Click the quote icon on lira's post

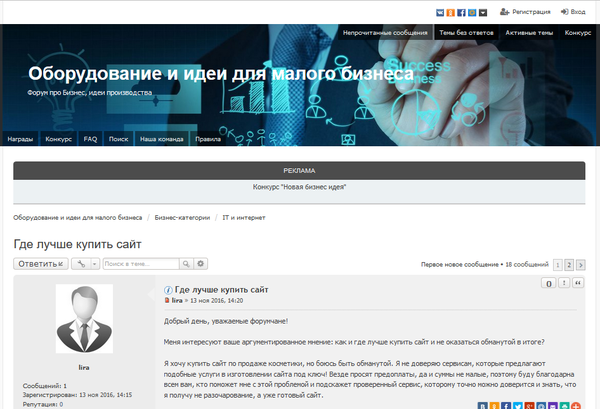579,284
